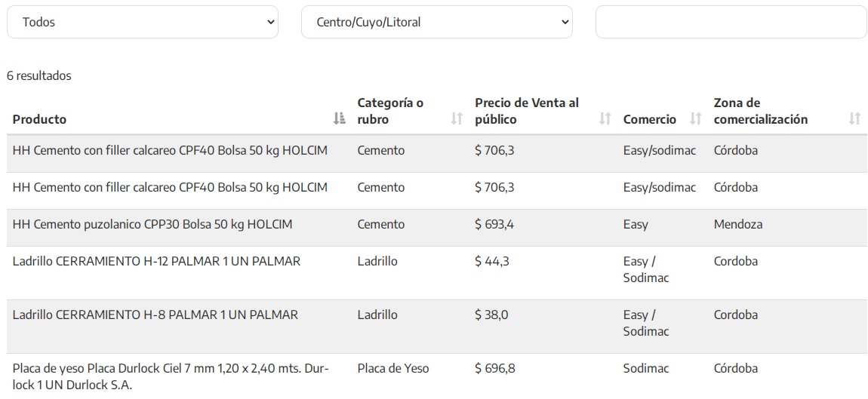Click the $ 693,4 price cell
868x399 pixels.
click(494, 224)
